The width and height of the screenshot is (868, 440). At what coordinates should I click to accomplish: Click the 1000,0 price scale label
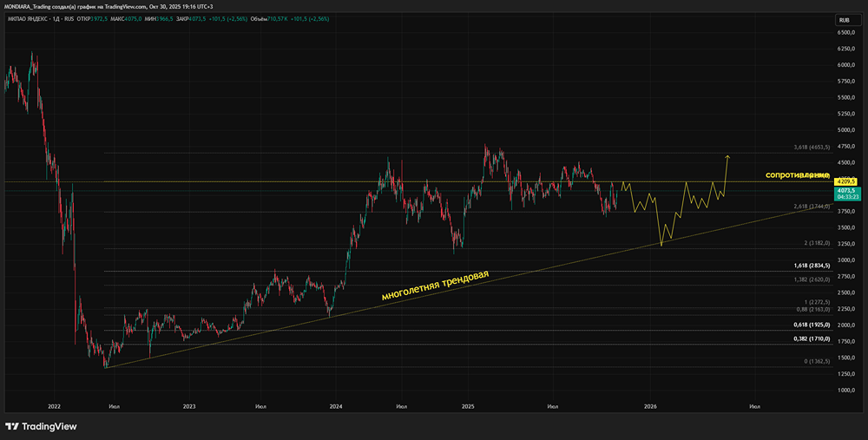pos(847,391)
